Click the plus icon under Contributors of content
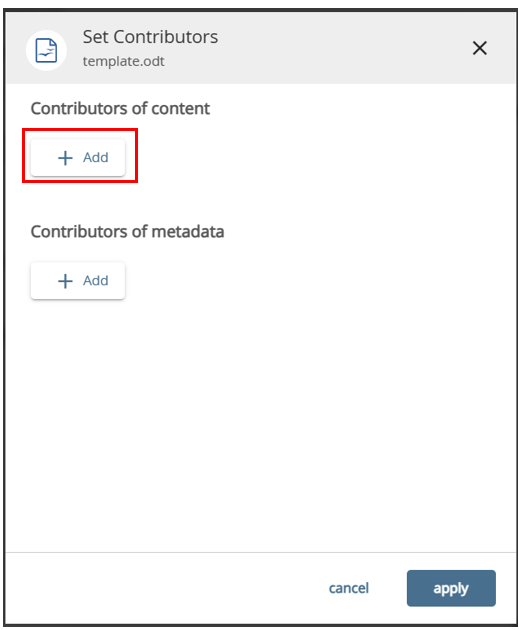Screen dimensions: 519x630 tap(65, 158)
